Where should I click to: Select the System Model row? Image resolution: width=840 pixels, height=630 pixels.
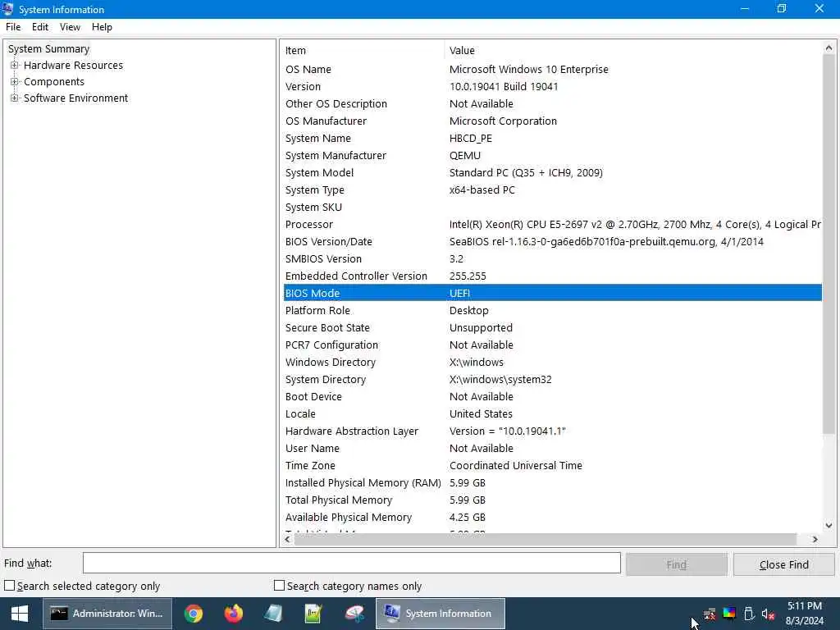click(x=552, y=172)
